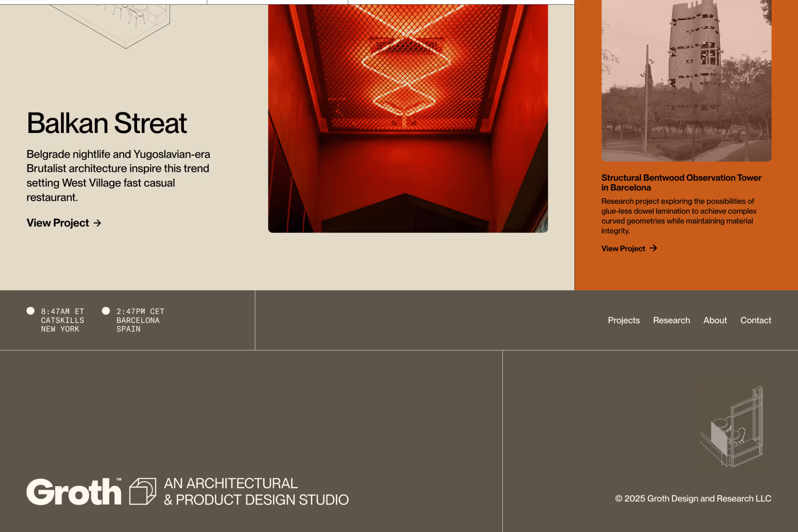Click the Groth paper-fold logo icon
Screen dimensions: 798x532
click(142, 491)
